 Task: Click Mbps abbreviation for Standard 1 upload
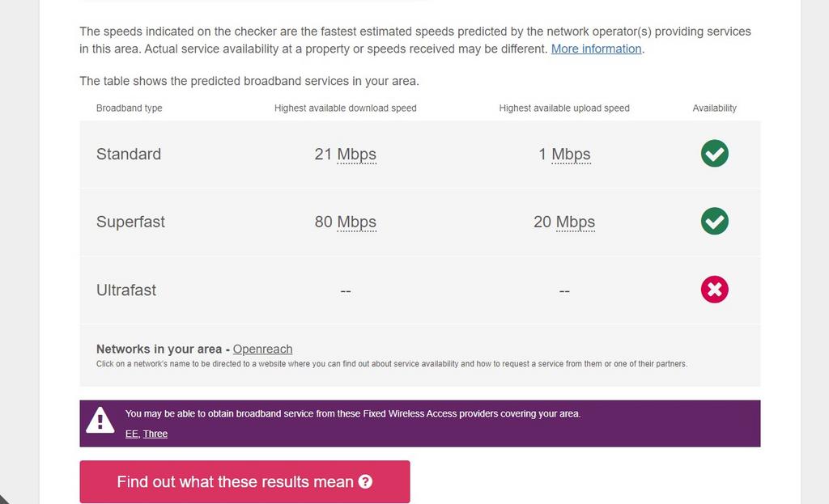coord(571,155)
